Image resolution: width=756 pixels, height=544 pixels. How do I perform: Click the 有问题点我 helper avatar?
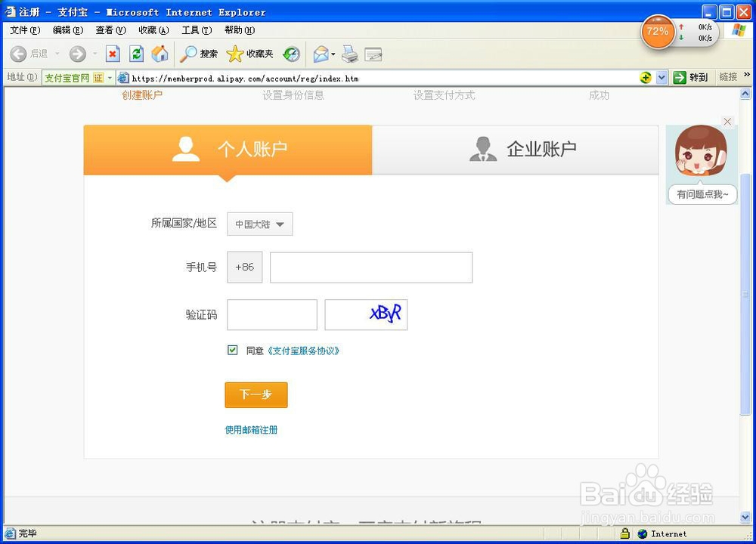point(702,164)
